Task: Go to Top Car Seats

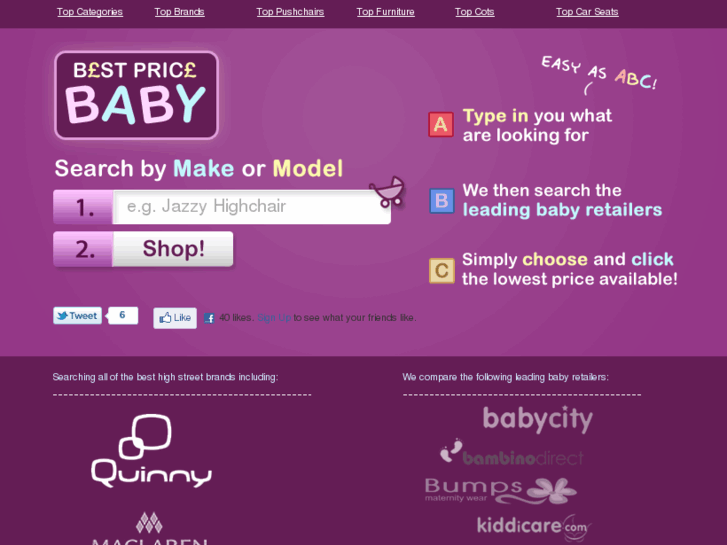Action: [x=587, y=12]
